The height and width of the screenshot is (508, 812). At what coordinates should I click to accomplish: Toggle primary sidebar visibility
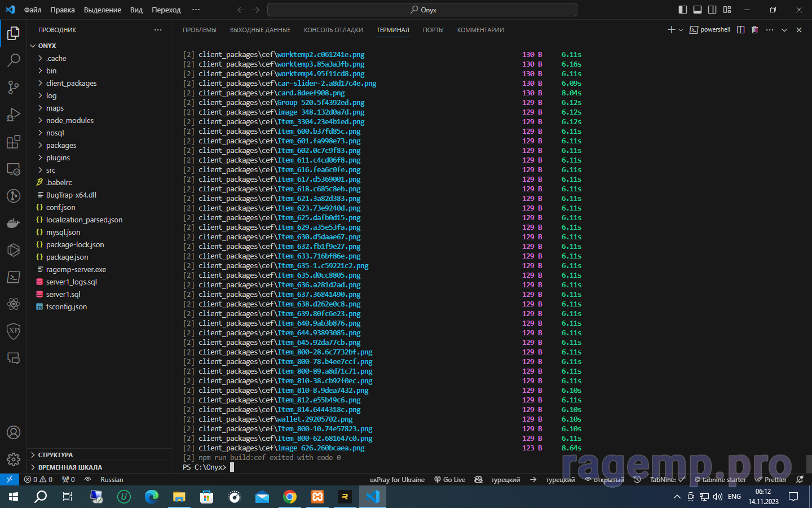point(683,10)
